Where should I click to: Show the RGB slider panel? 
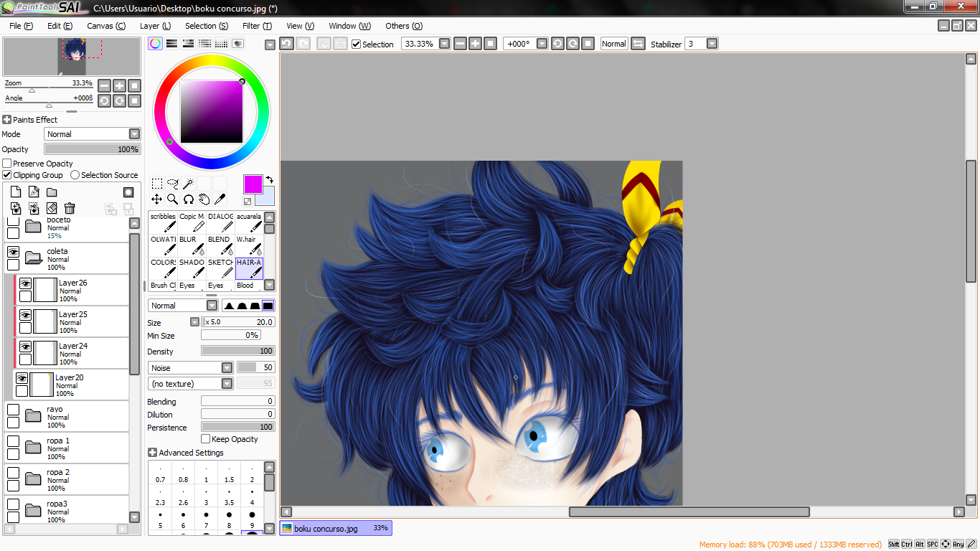point(171,44)
